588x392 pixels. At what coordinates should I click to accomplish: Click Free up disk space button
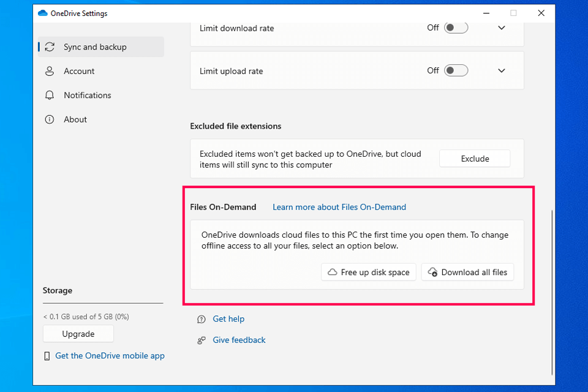(369, 272)
